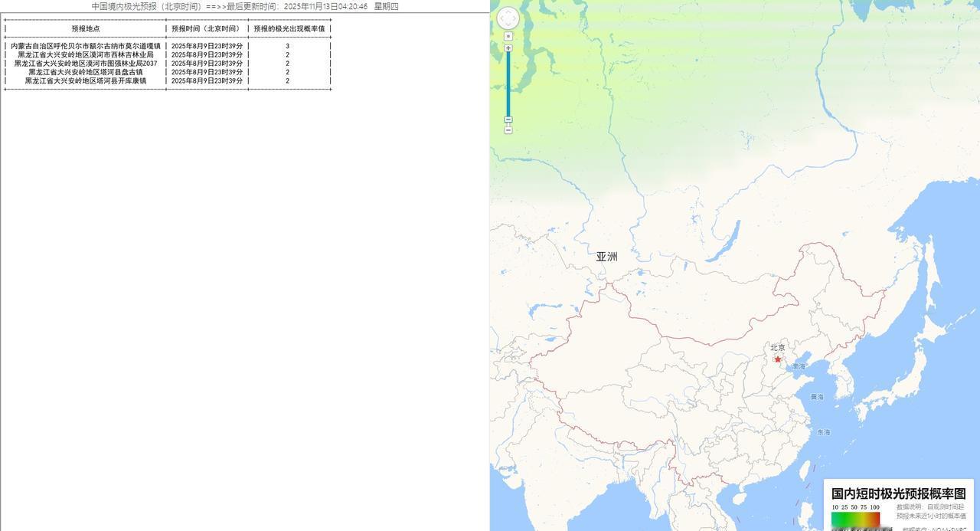The image size is (980, 531).
Task: Select the 塔河县盘古镇 location row
Action: 86,72
